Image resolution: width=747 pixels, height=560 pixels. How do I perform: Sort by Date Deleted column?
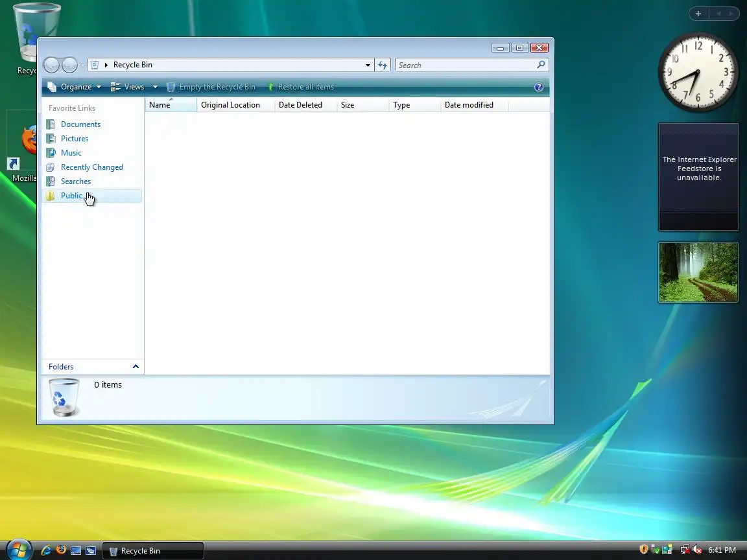pyautogui.click(x=306, y=105)
